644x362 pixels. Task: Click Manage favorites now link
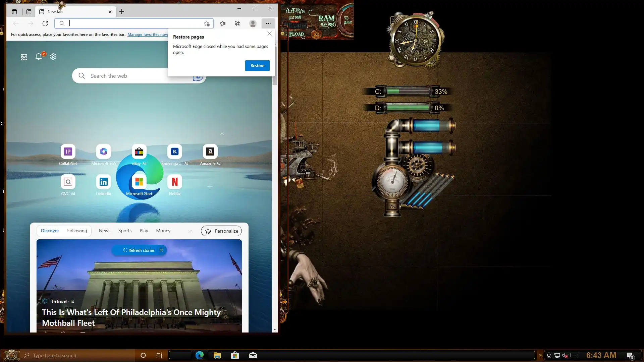click(x=147, y=35)
